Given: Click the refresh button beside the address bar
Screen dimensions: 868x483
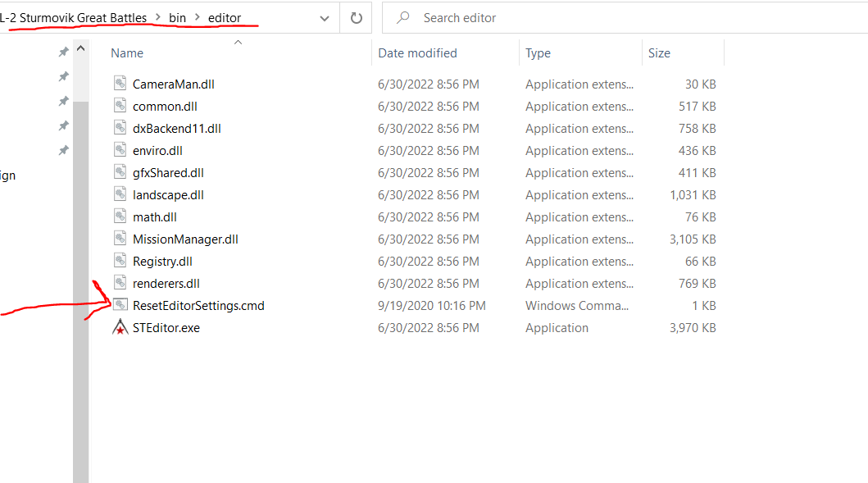Looking at the screenshot, I should (357, 18).
